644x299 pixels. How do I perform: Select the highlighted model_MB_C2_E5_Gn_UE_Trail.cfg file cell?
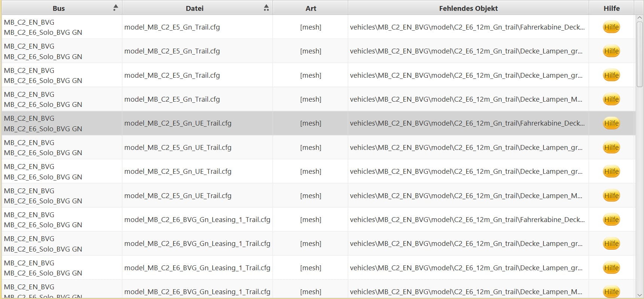(x=178, y=123)
